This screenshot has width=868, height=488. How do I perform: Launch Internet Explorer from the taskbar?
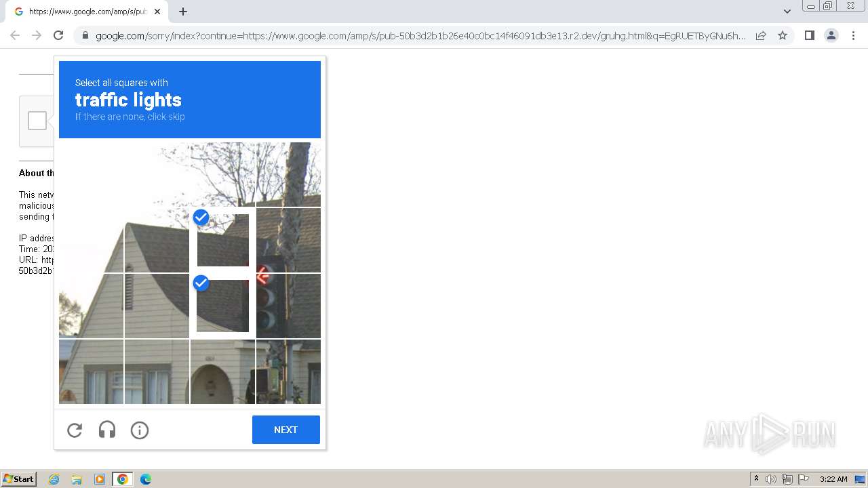[54, 479]
